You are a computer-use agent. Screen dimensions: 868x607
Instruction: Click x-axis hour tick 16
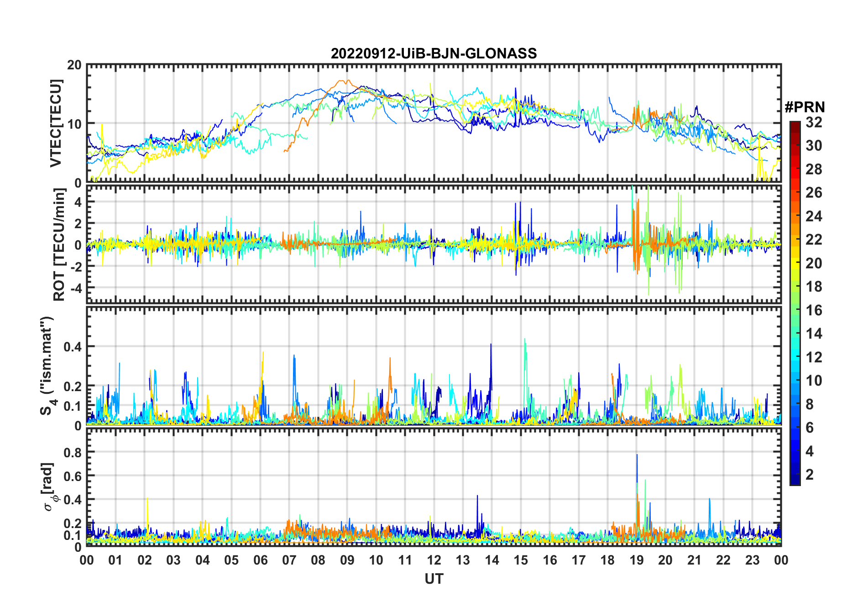pos(550,560)
